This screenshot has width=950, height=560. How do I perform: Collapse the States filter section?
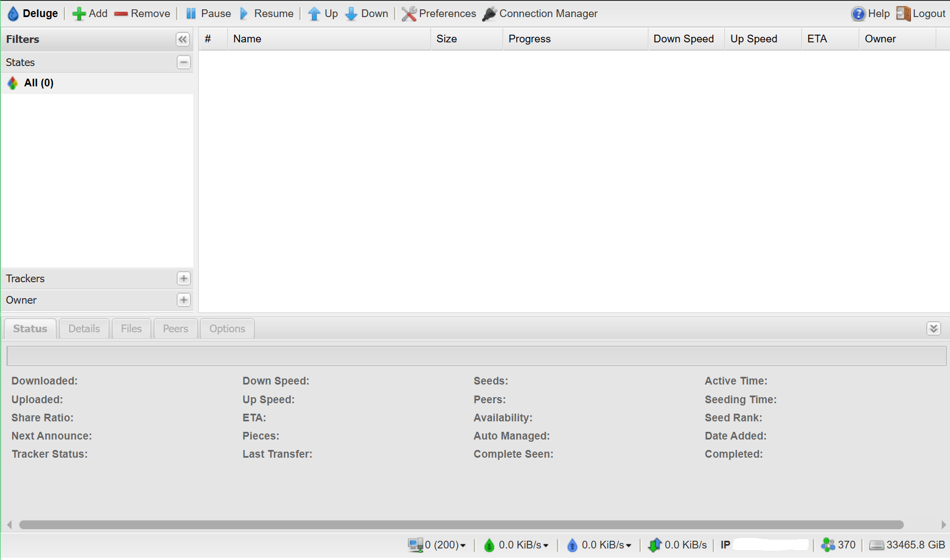click(x=184, y=62)
